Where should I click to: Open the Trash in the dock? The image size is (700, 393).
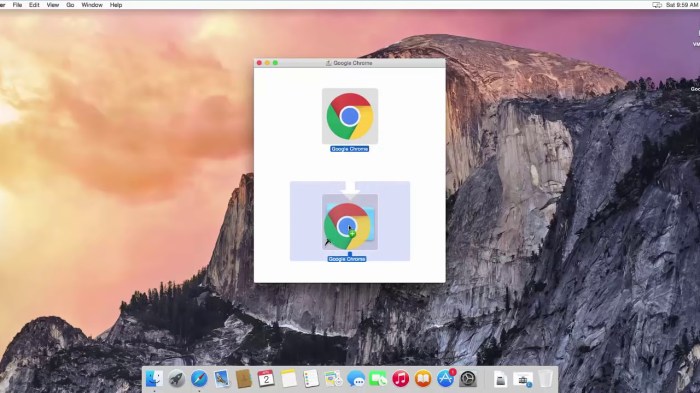point(545,379)
